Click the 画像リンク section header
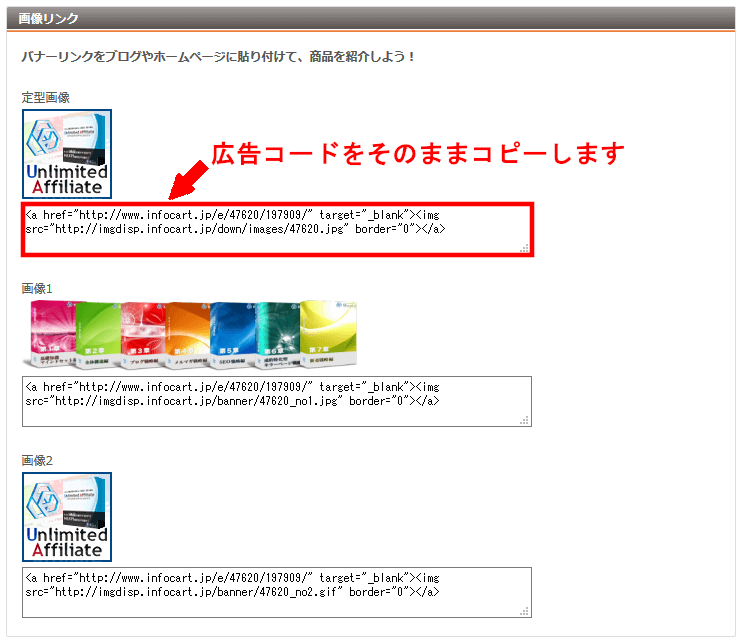The image size is (740, 641). click(371, 19)
